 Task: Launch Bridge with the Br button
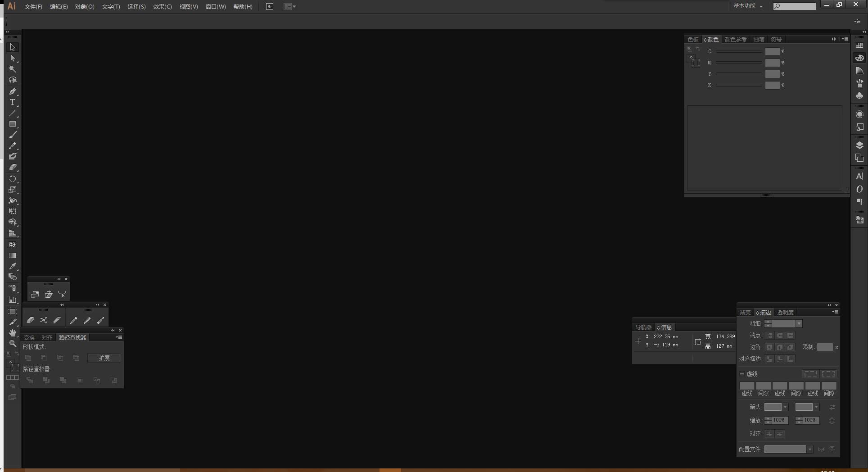[270, 7]
